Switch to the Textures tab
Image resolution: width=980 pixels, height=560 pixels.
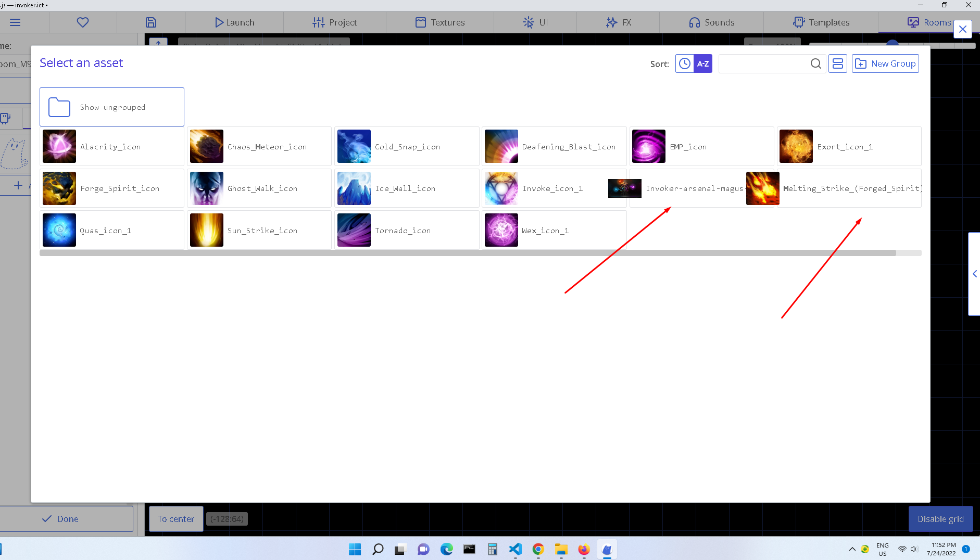[x=440, y=22]
